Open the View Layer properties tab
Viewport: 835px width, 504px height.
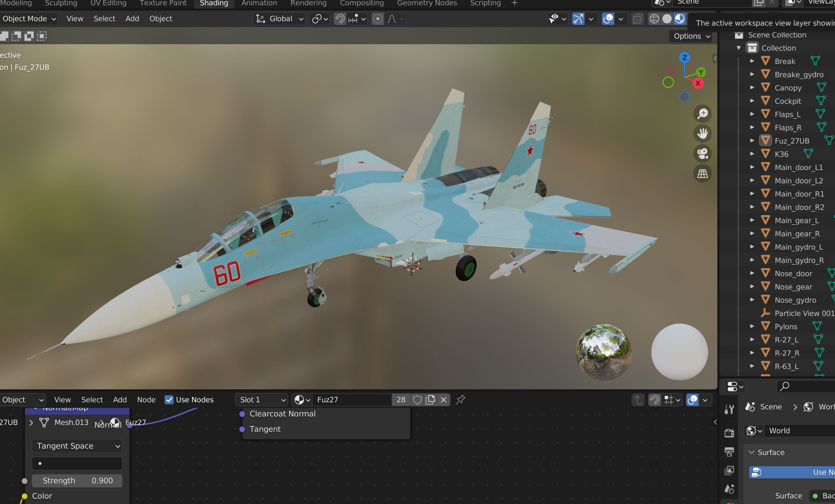(x=729, y=470)
